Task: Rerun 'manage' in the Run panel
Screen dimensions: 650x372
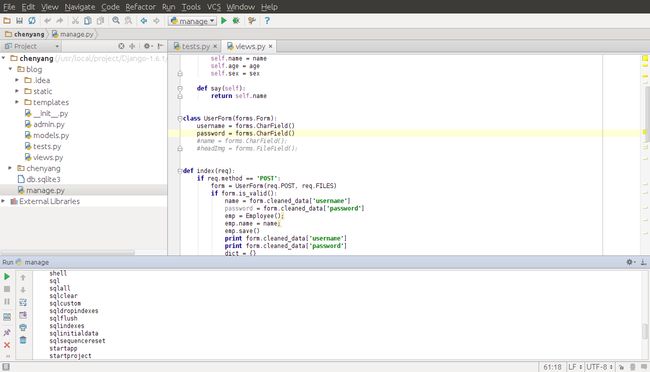Action: coord(7,276)
